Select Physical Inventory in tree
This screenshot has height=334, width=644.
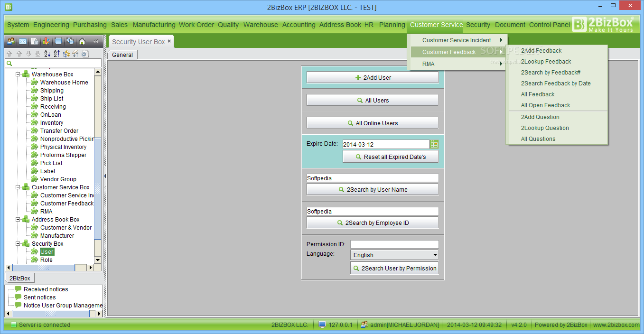pos(63,147)
